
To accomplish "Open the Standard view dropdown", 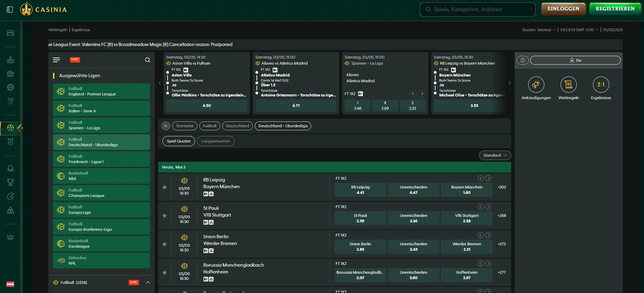I will tap(495, 155).
